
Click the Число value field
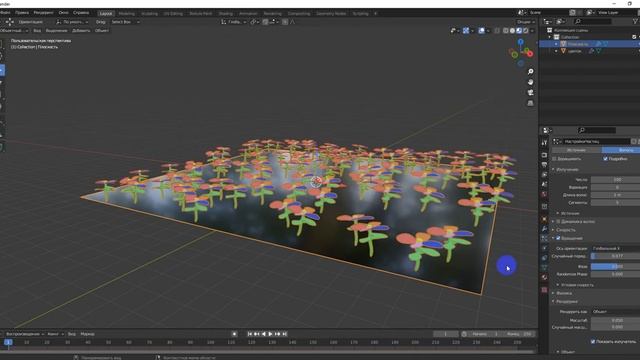(x=616, y=180)
